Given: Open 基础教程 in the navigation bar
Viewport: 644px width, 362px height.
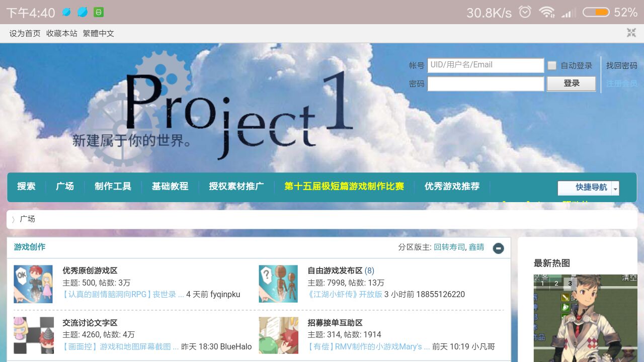Looking at the screenshot, I should (x=170, y=187).
